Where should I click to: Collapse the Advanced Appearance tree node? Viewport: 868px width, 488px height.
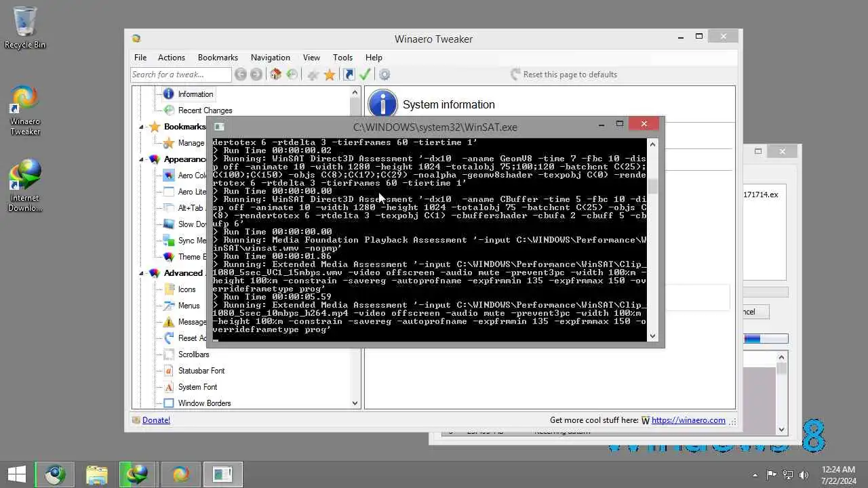[x=142, y=273]
